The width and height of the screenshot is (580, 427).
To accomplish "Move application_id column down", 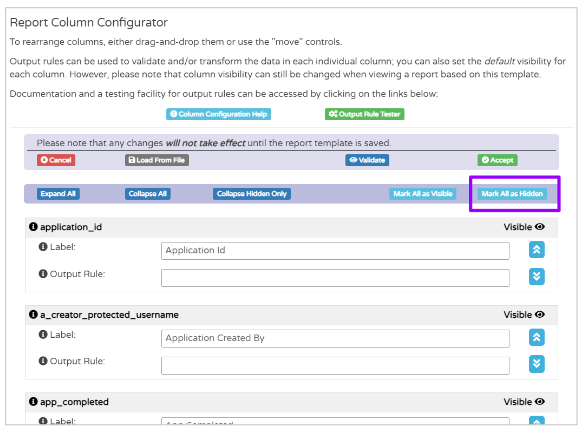I will [x=536, y=276].
